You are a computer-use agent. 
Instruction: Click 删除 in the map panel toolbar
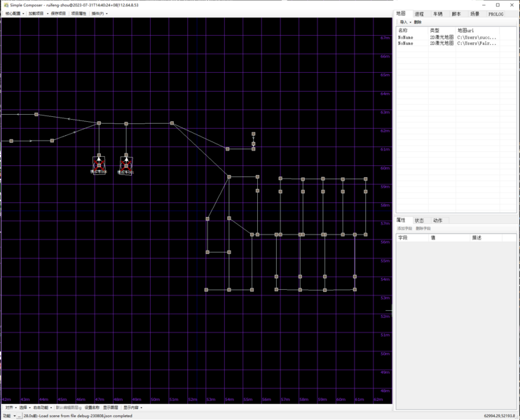coord(418,22)
